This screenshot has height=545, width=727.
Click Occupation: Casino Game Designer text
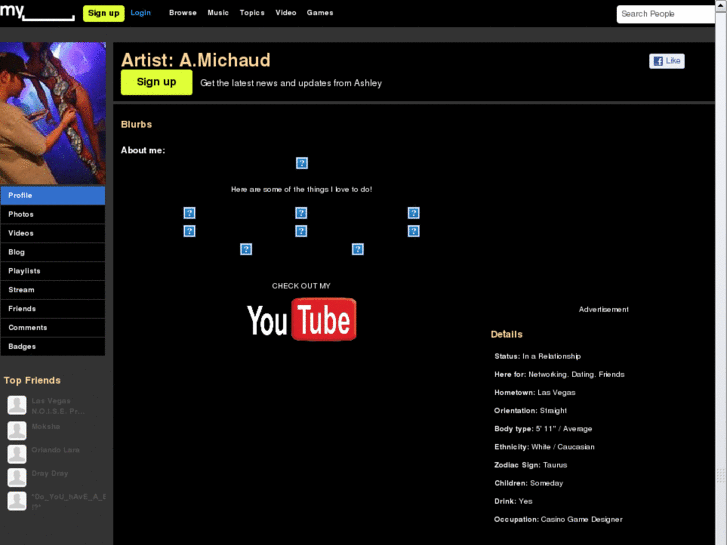pyautogui.click(x=558, y=519)
